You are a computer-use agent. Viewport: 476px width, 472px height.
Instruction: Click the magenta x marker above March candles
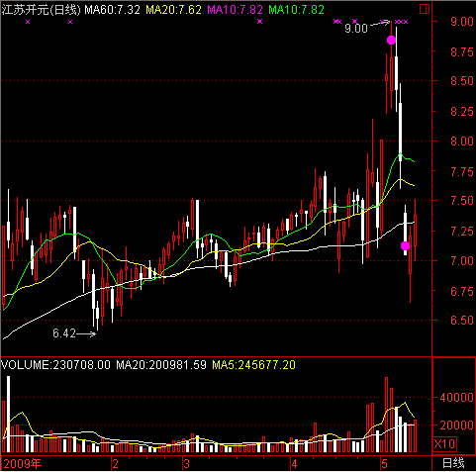tap(260, 22)
